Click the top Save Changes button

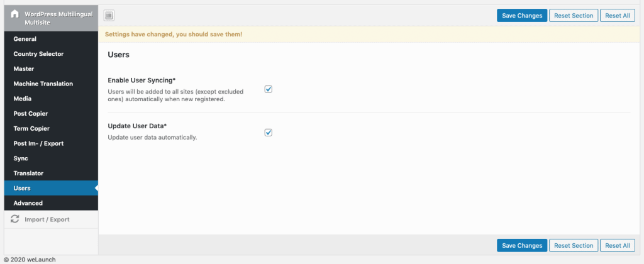[x=521, y=16]
